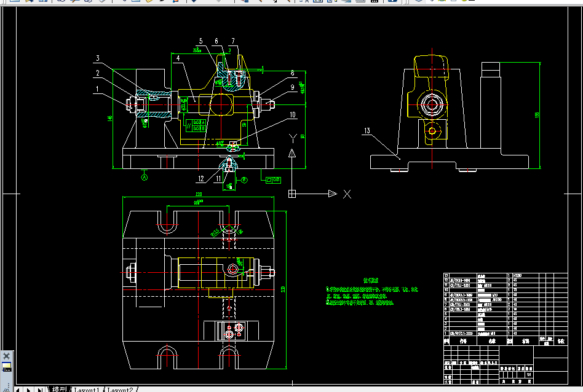Select balloon number 8 label
Image resolution: width=583 pixels, height=392 pixels.
pyautogui.click(x=292, y=73)
